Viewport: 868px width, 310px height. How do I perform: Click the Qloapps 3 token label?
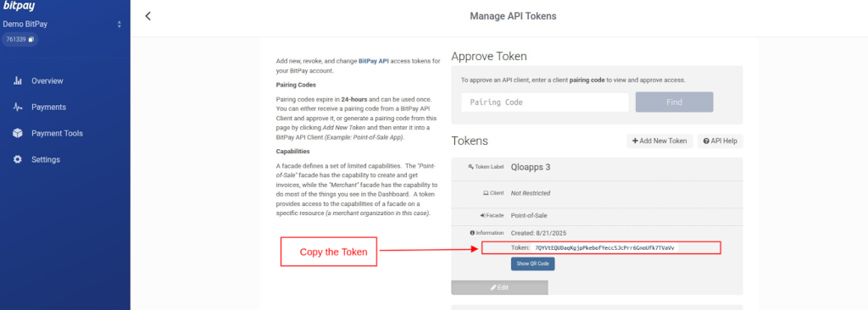pyautogui.click(x=531, y=167)
